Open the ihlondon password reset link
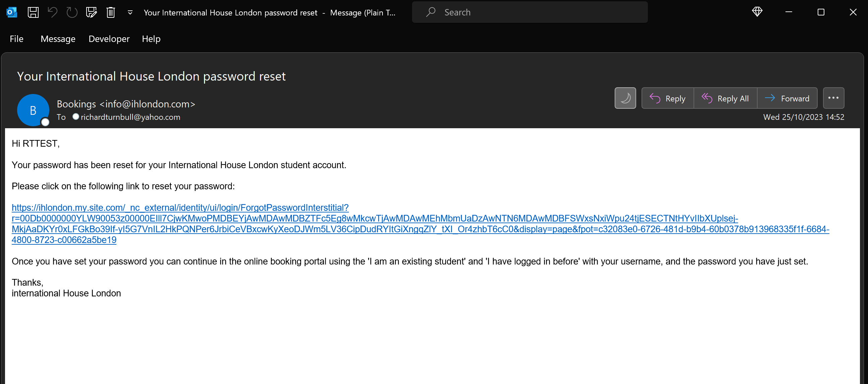Viewport: 868px width, 384px height. coord(180,208)
